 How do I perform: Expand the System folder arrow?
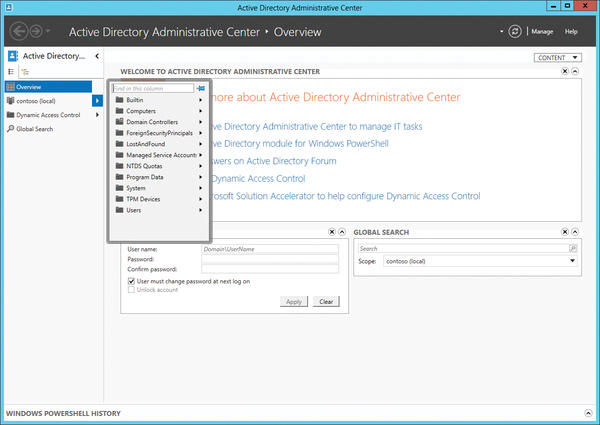pos(200,188)
